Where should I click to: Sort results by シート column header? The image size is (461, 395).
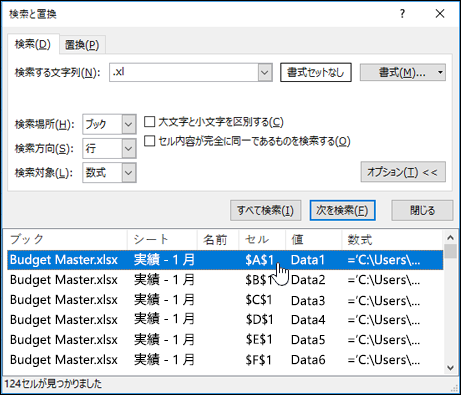tap(162, 239)
